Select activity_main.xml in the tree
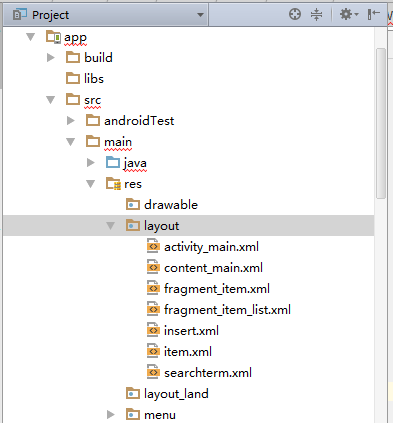393x423 pixels. tap(211, 247)
